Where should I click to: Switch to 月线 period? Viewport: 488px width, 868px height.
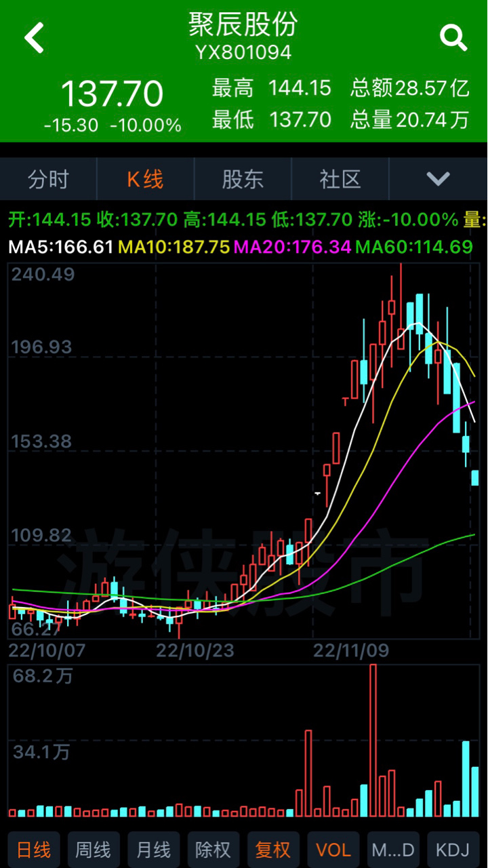[x=153, y=850]
